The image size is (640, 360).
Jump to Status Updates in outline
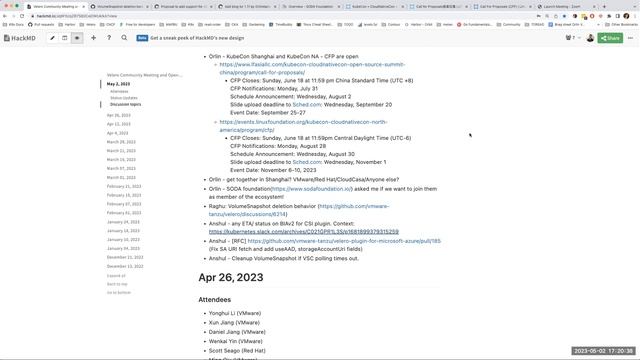124,98
